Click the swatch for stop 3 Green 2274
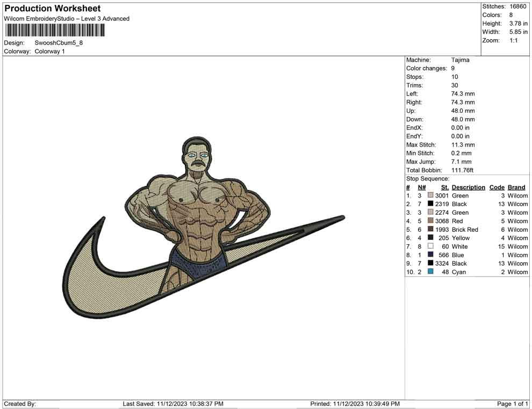 (430, 212)
